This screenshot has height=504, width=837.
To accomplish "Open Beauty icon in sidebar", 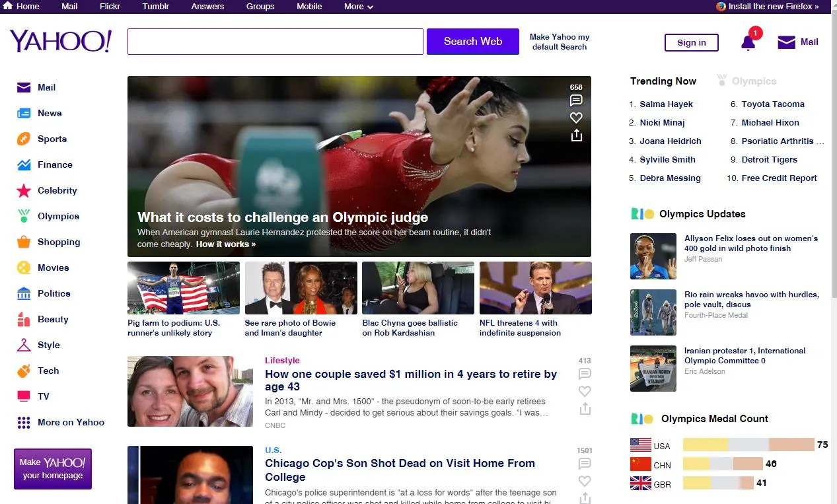I will (24, 319).
